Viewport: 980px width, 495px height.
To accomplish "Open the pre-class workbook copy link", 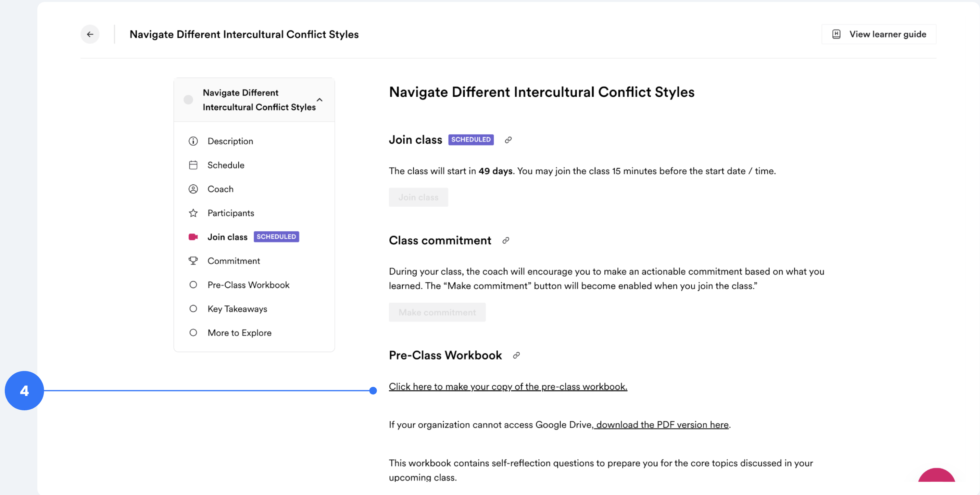I will [x=508, y=386].
